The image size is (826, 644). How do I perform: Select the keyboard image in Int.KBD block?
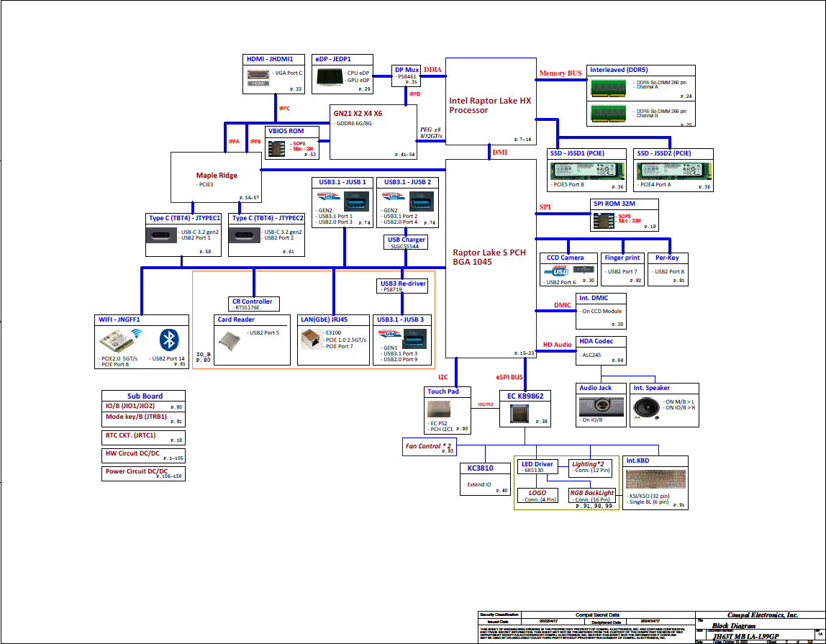[656, 479]
